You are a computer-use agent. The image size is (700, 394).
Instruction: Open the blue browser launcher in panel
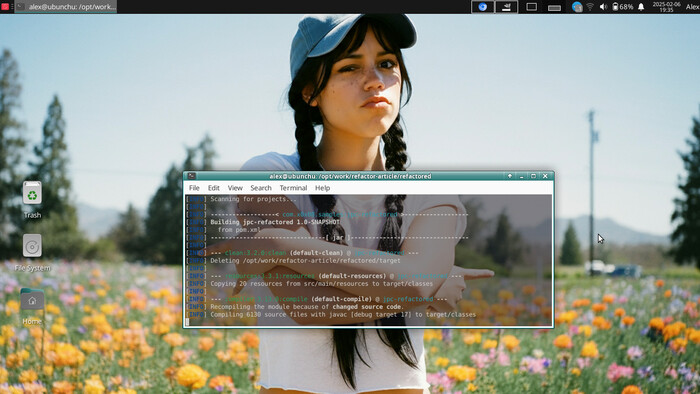483,7
